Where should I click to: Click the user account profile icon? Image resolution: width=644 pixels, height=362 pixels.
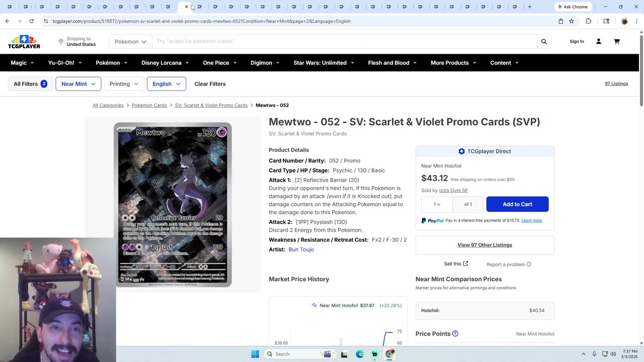click(599, 41)
